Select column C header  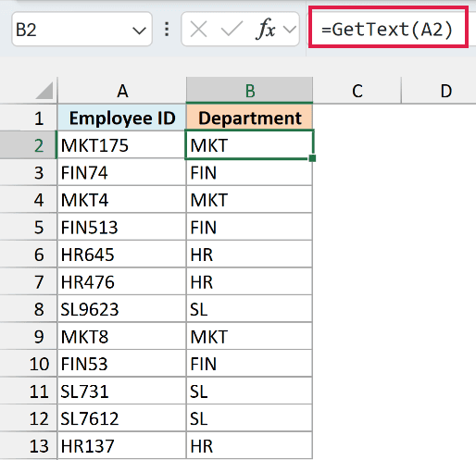coord(357,91)
